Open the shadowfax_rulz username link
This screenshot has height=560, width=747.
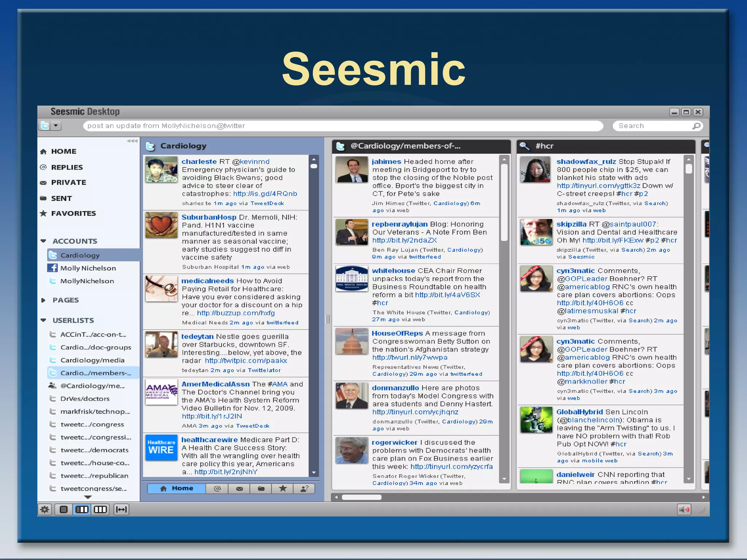[x=586, y=162]
